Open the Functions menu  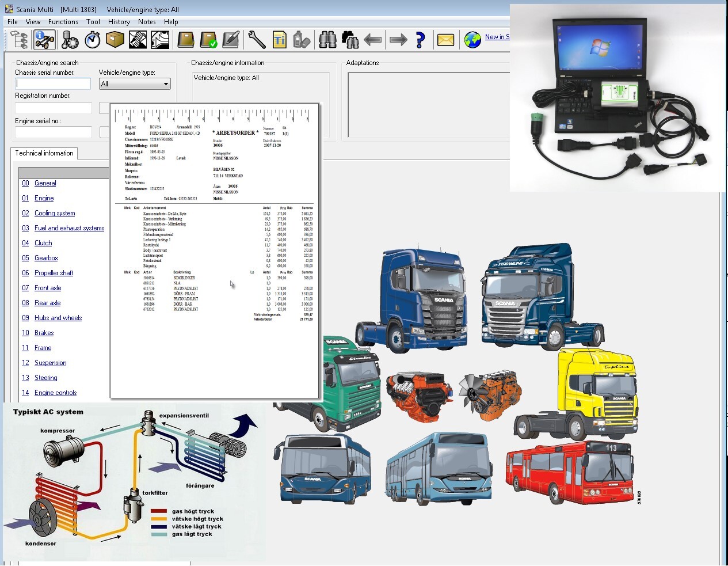(63, 22)
